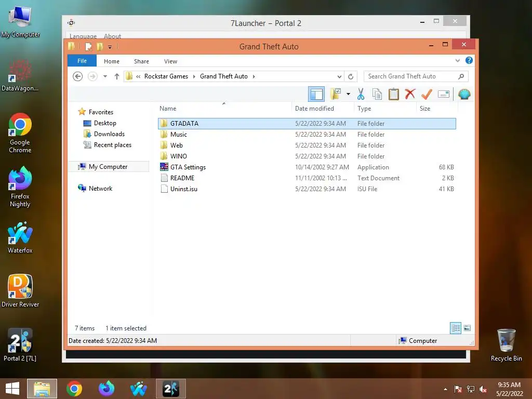Open Windows Start button
The width and height of the screenshot is (532, 399).
click(12, 389)
